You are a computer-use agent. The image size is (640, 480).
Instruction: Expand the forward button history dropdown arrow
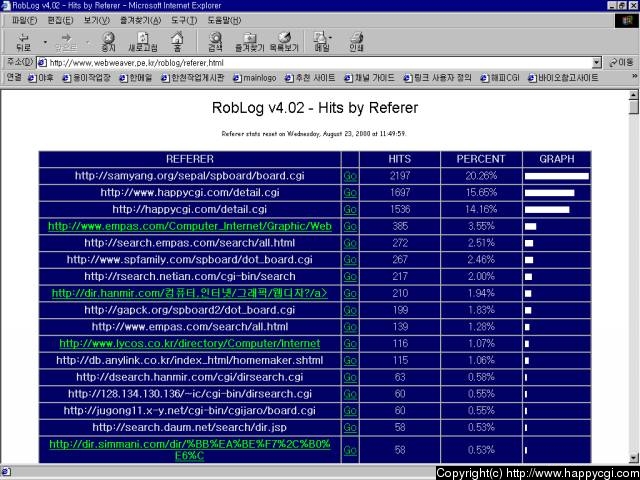(88, 42)
